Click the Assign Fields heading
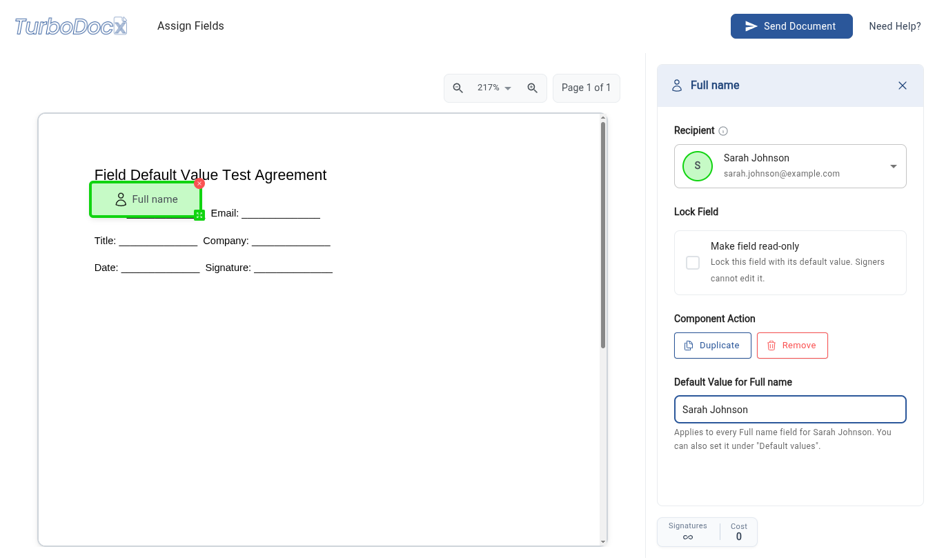 pos(190,26)
